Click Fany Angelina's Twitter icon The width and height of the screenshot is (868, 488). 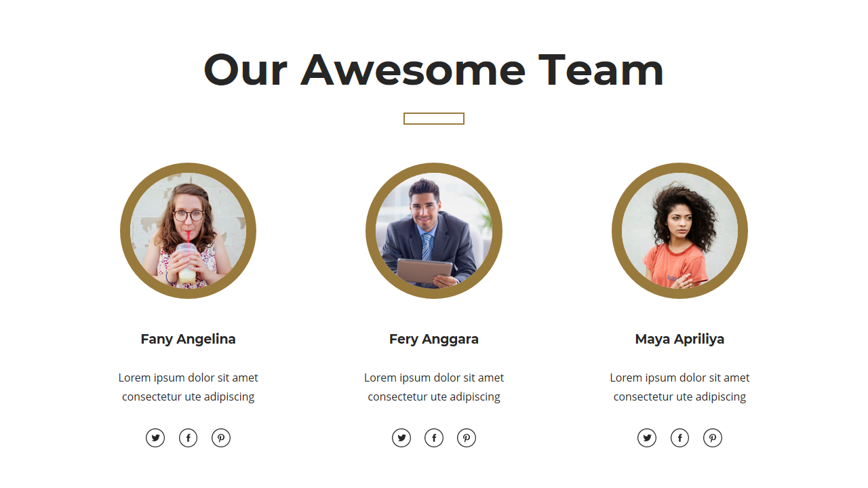pyautogui.click(x=155, y=438)
